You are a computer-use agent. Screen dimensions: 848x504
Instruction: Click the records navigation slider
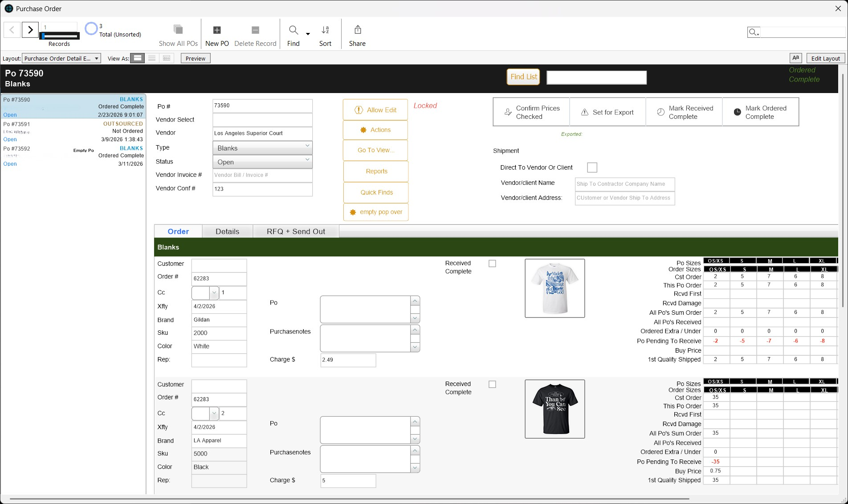[x=60, y=36]
